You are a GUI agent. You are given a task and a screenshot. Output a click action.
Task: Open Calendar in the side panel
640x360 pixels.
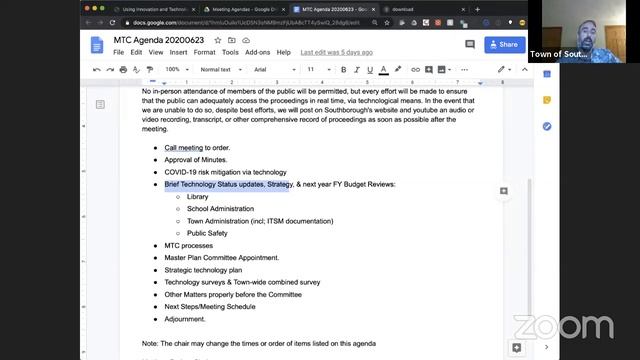point(547,74)
